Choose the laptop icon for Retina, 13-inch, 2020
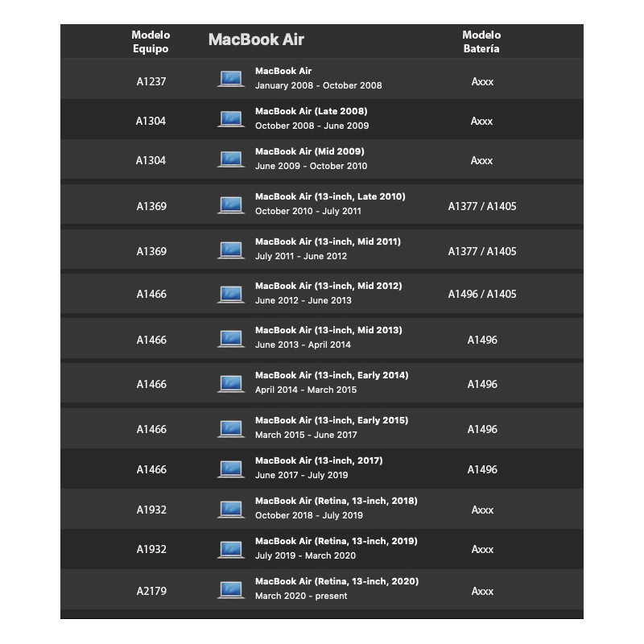The height and width of the screenshot is (644, 644). coord(231,590)
